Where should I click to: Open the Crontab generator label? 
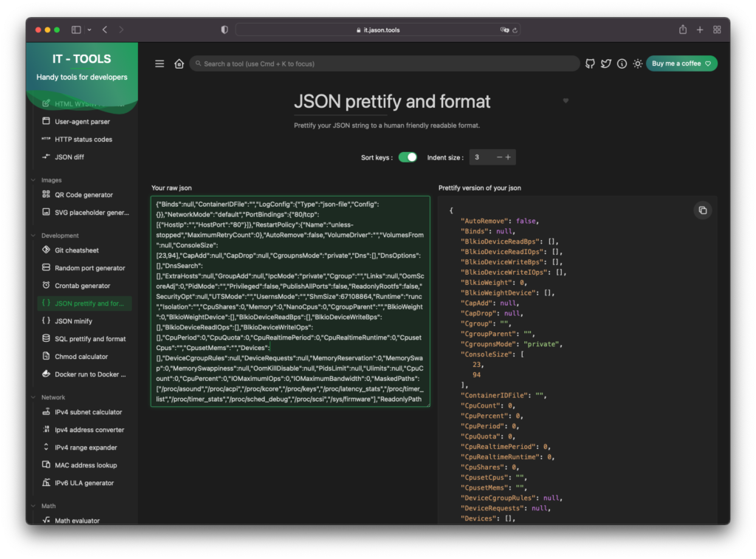83,286
